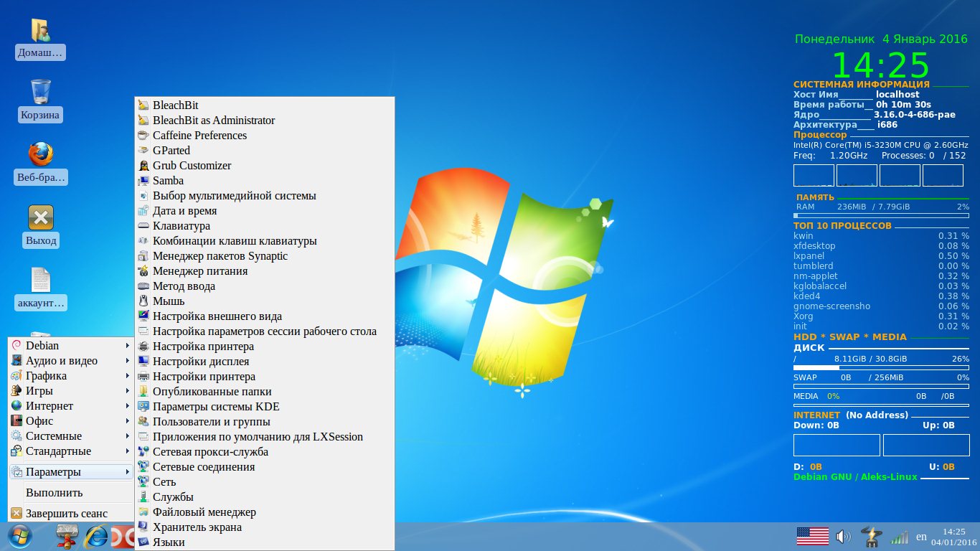The width and height of the screenshot is (980, 551).
Task: Open Клавиатура settings
Action: point(265,225)
